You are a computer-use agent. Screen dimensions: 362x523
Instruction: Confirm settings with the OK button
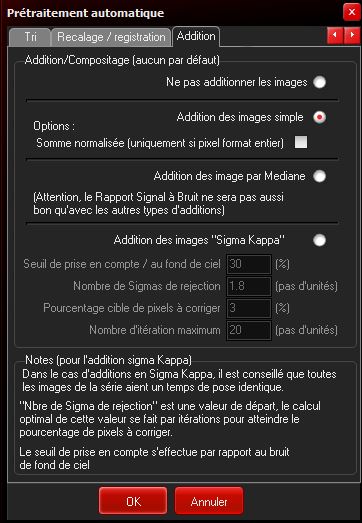133,501
